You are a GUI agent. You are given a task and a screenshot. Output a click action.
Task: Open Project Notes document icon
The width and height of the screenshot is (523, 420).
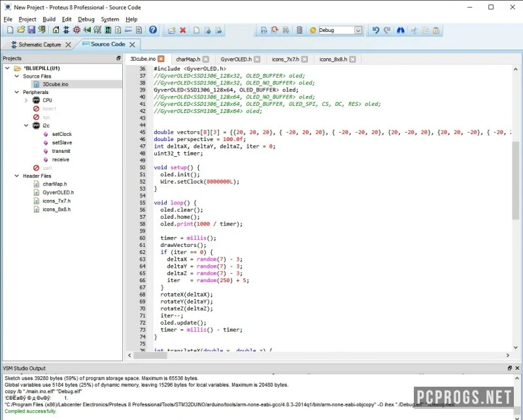[x=139, y=30]
